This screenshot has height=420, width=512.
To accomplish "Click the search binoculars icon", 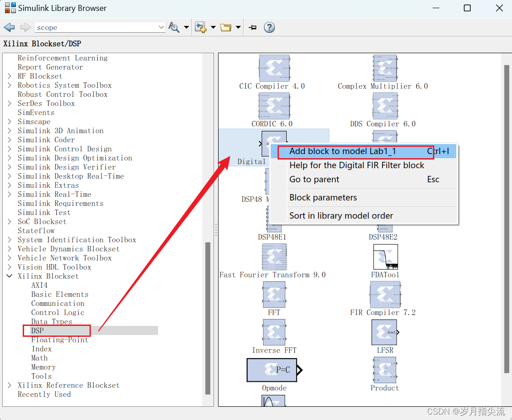I will pyautogui.click(x=174, y=27).
